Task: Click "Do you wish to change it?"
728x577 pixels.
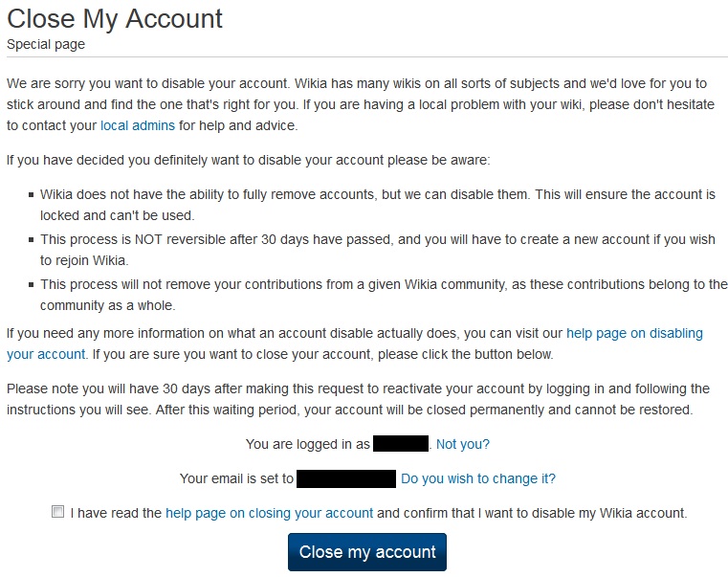Action: click(x=478, y=478)
